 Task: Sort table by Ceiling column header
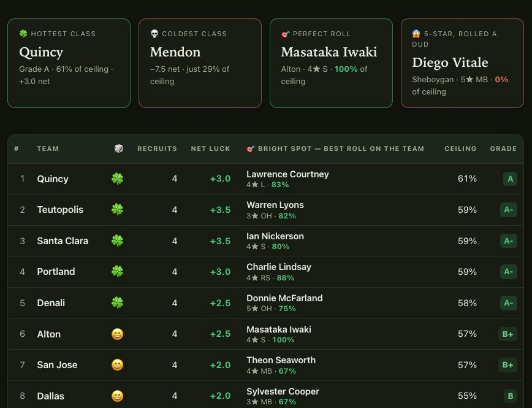(460, 148)
